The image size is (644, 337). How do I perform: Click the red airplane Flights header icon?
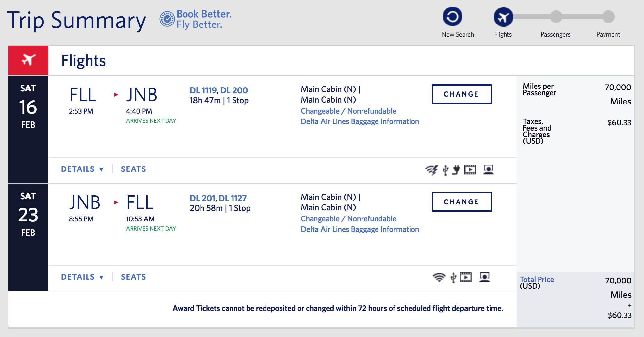pyautogui.click(x=28, y=60)
